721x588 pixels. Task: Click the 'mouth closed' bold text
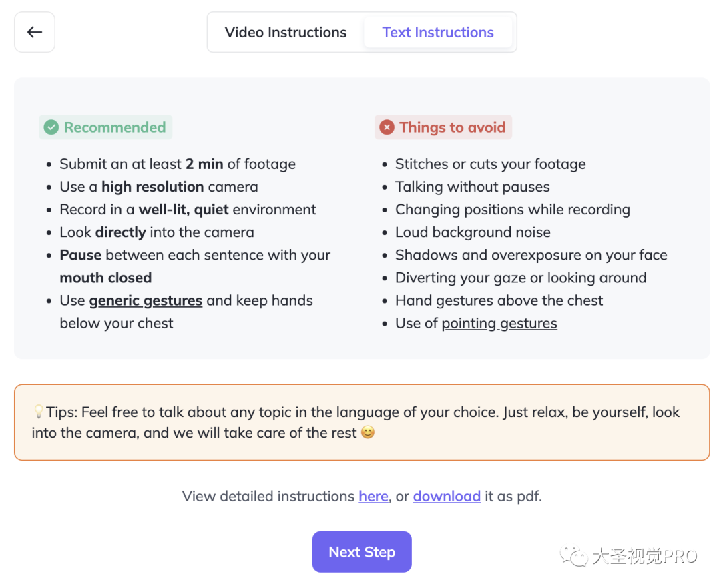click(105, 277)
